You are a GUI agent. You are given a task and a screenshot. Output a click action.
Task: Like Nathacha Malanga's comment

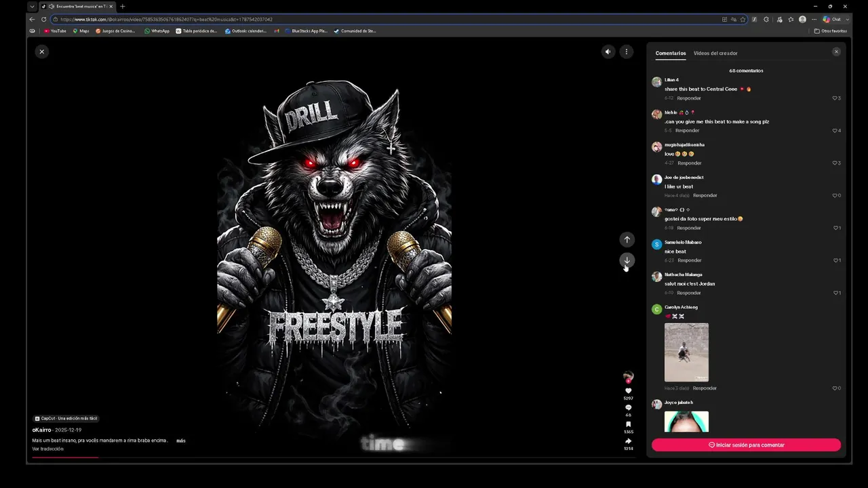click(835, 293)
